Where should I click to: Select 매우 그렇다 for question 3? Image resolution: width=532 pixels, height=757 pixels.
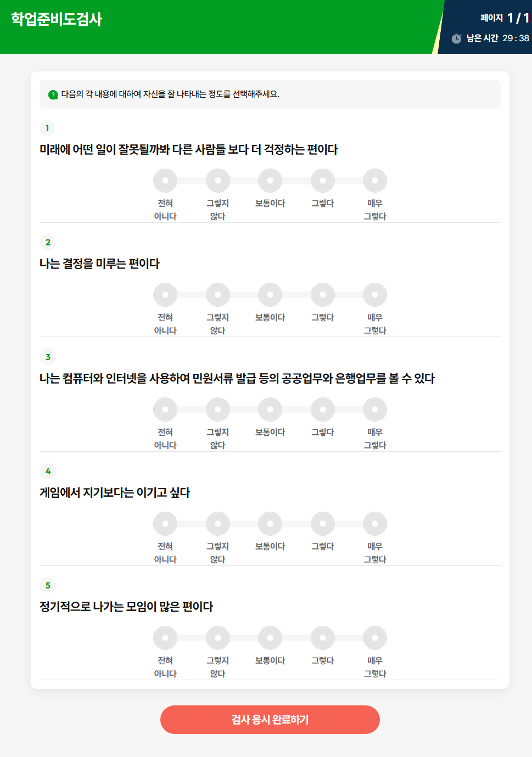[375, 409]
